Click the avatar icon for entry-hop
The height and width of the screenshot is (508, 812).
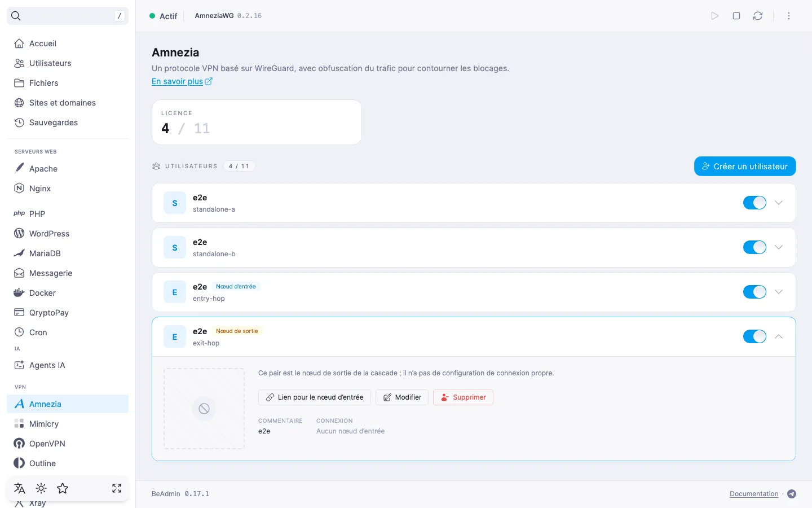pyautogui.click(x=175, y=292)
